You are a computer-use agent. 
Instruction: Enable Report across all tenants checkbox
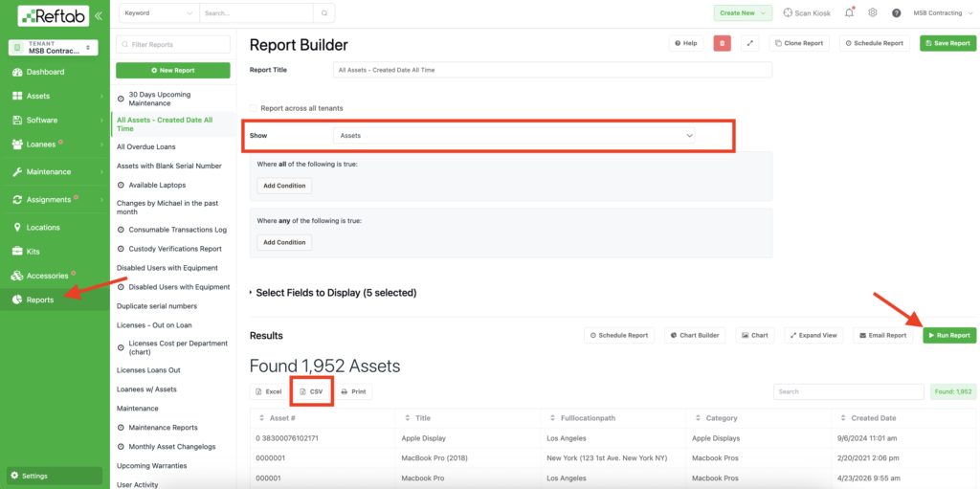(254, 108)
